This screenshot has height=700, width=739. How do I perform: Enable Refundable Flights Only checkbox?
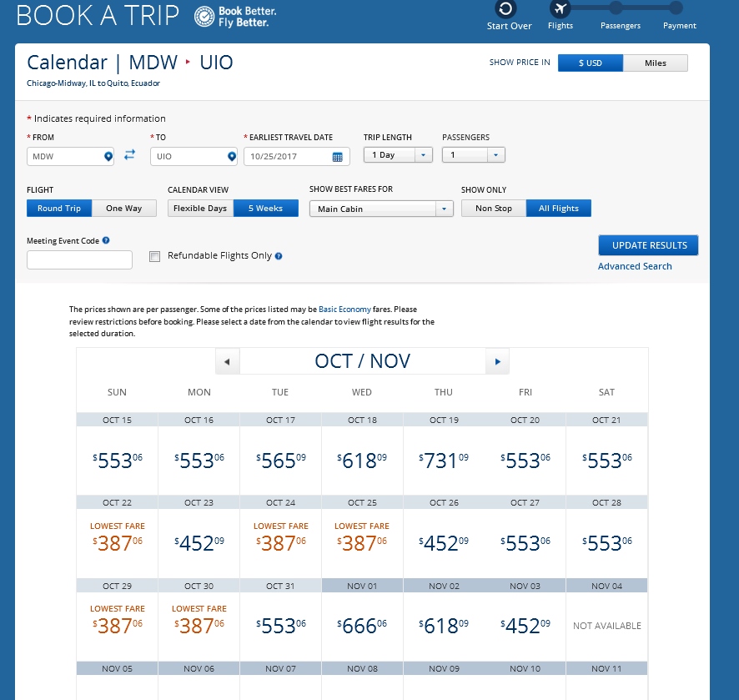[x=154, y=257]
